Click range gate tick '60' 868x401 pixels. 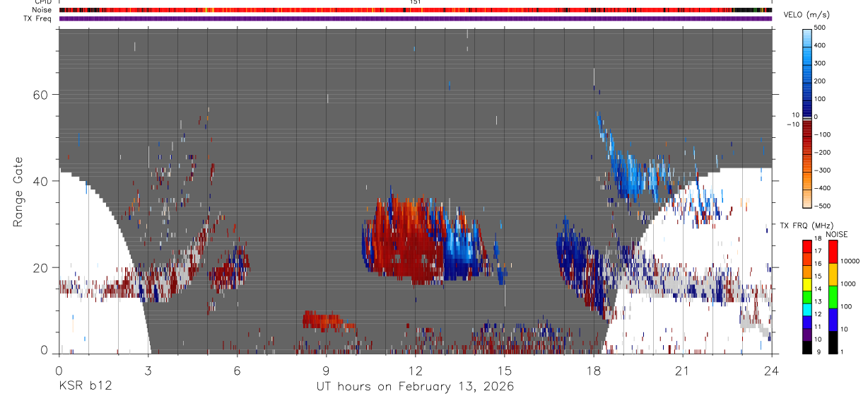41,95
